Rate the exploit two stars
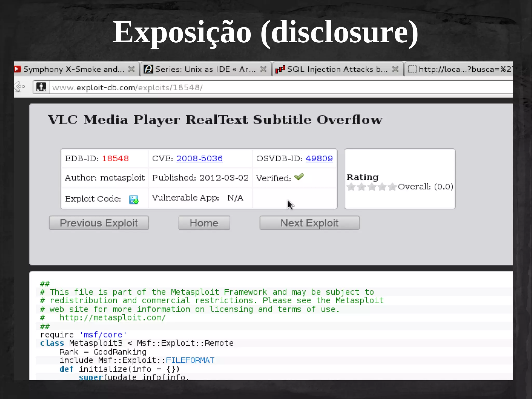Viewport: 532px width, 399px height. pyautogui.click(x=362, y=187)
